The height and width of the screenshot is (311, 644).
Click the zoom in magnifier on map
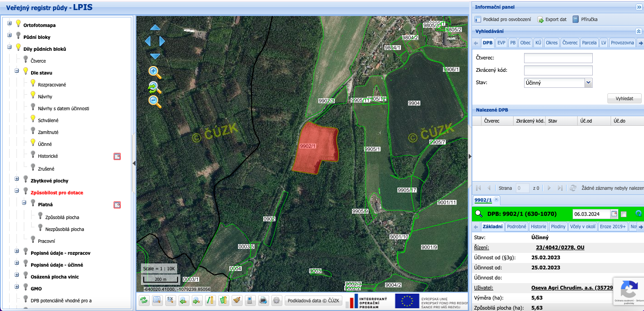pyautogui.click(x=155, y=72)
